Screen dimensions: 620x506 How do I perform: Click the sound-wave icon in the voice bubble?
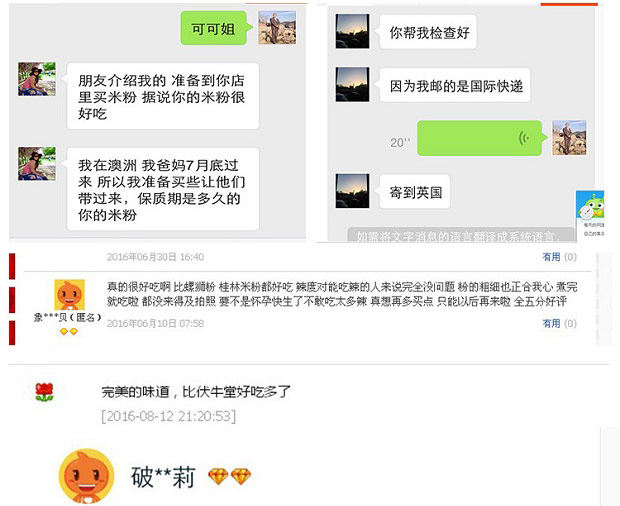(x=524, y=138)
